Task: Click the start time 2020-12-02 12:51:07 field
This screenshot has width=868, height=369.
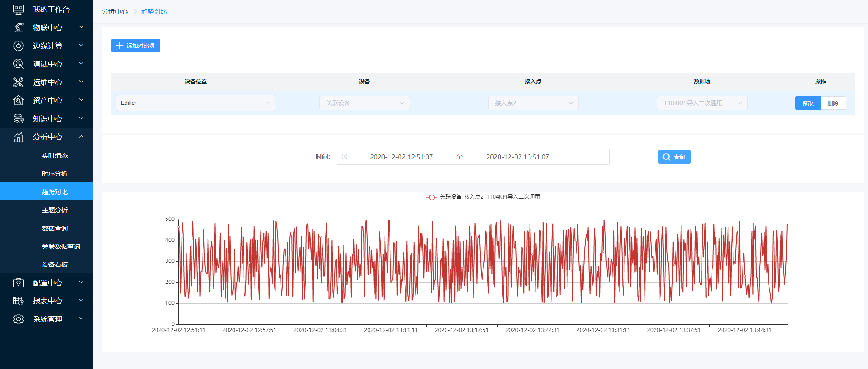Action: 401,157
